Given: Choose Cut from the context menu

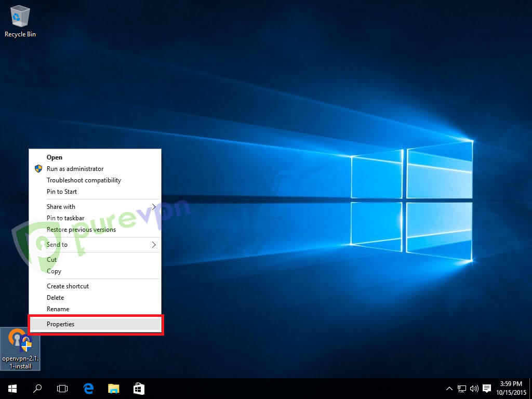Looking at the screenshot, I should coord(95,260).
